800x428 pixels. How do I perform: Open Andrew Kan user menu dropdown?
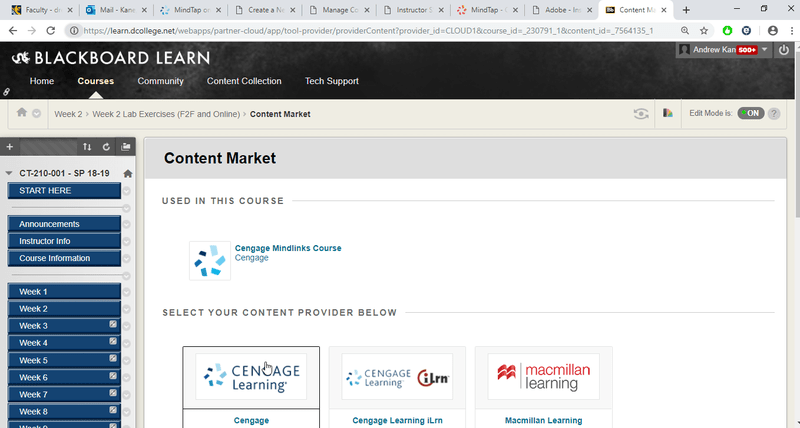(x=764, y=49)
